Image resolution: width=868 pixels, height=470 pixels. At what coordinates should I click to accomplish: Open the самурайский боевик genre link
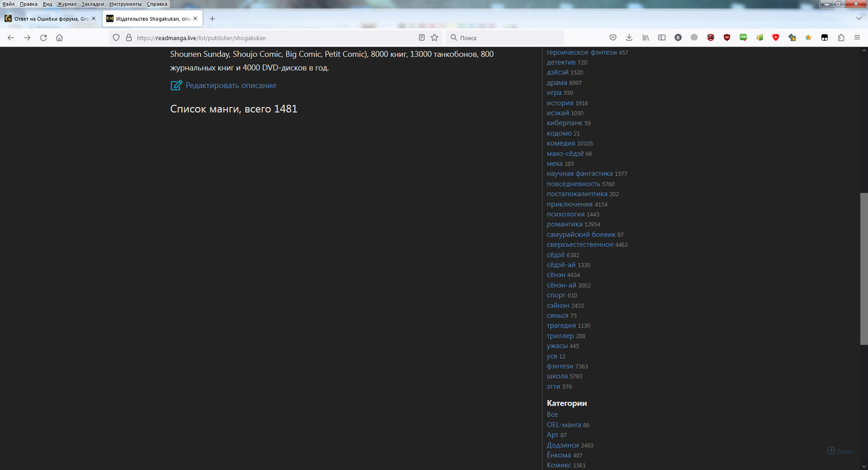[x=581, y=235]
